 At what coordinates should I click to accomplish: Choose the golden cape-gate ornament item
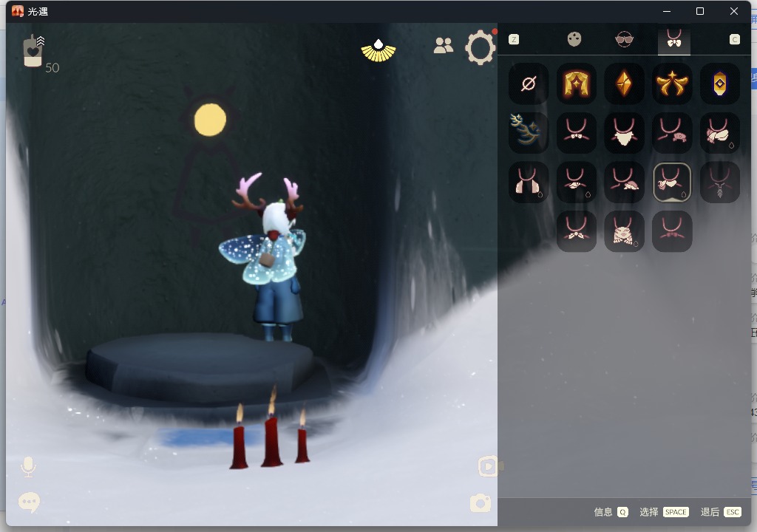click(x=577, y=84)
